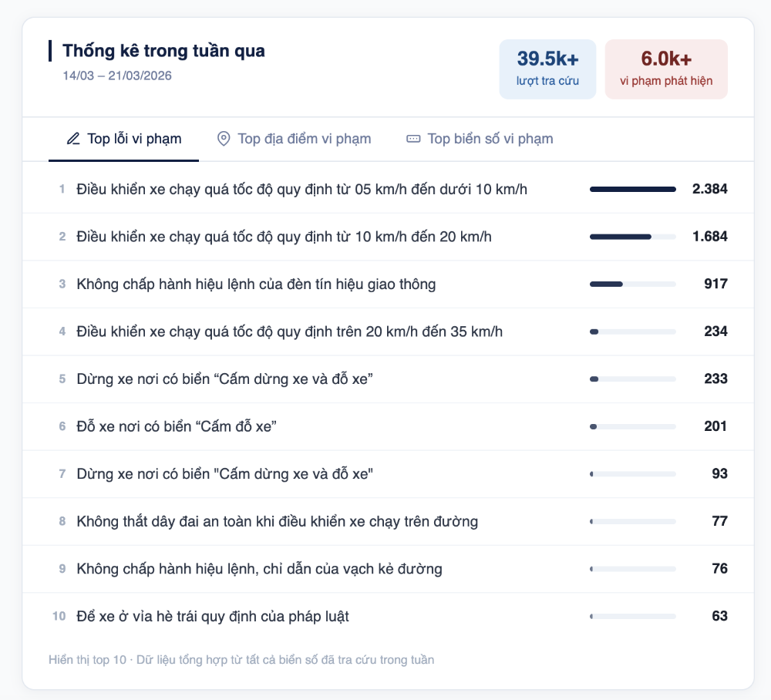Click the 39.5k+ lượt tra cứu badge
Screen dimensions: 771x700
click(x=547, y=69)
